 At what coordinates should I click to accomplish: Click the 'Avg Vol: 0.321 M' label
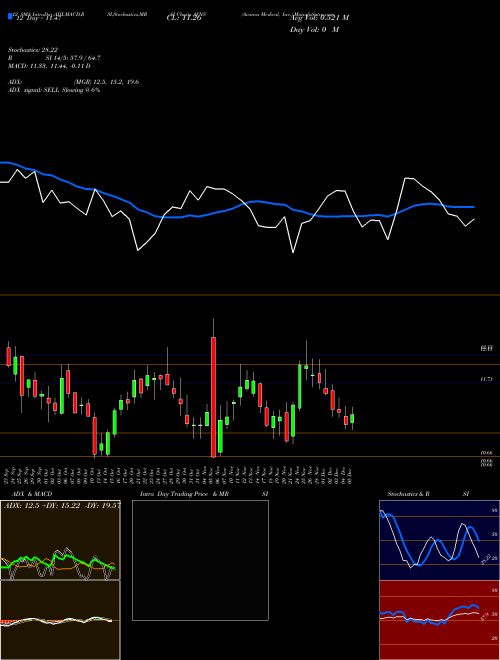[319, 17]
